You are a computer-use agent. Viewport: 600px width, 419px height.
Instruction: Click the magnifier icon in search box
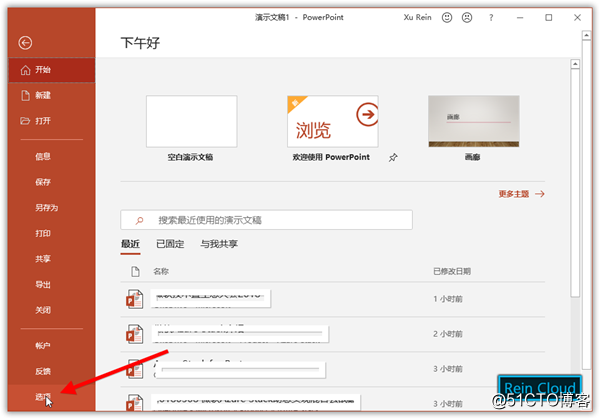(139, 220)
